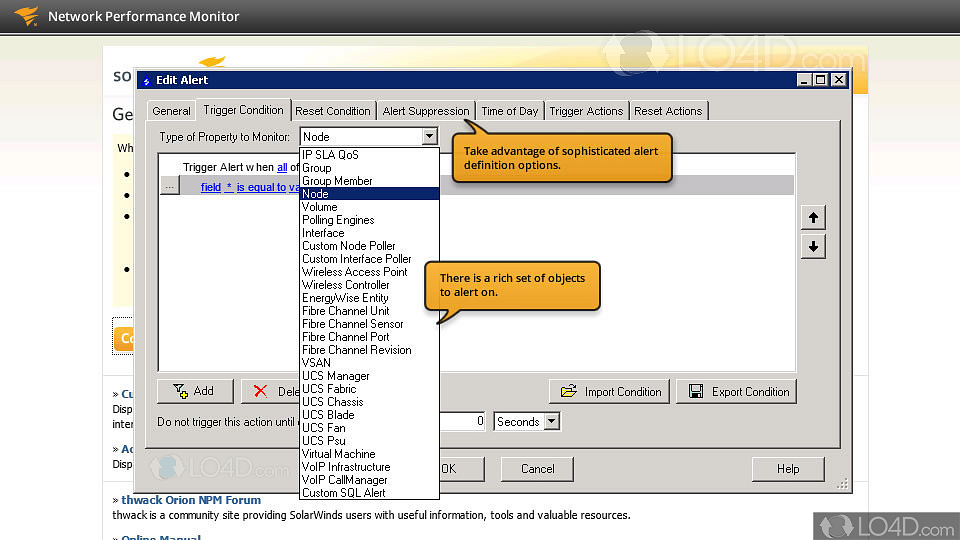Open the thwack Orion NPM Forum link
This screenshot has width=960, height=540.
pyautogui.click(x=191, y=500)
